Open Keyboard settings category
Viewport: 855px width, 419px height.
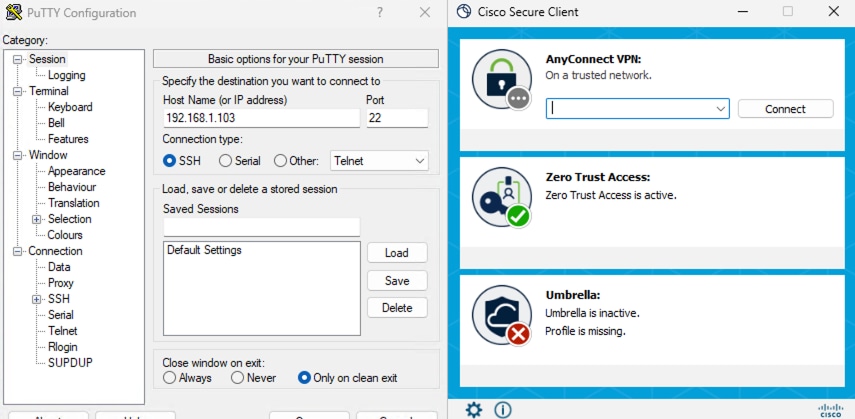[x=70, y=107]
